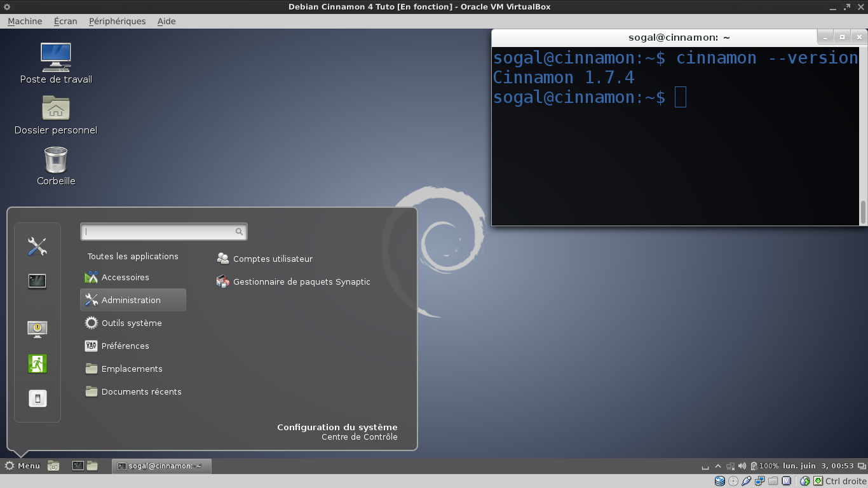
Task: Launch Gestionnaire de paquets Synaptic
Action: pyautogui.click(x=301, y=281)
